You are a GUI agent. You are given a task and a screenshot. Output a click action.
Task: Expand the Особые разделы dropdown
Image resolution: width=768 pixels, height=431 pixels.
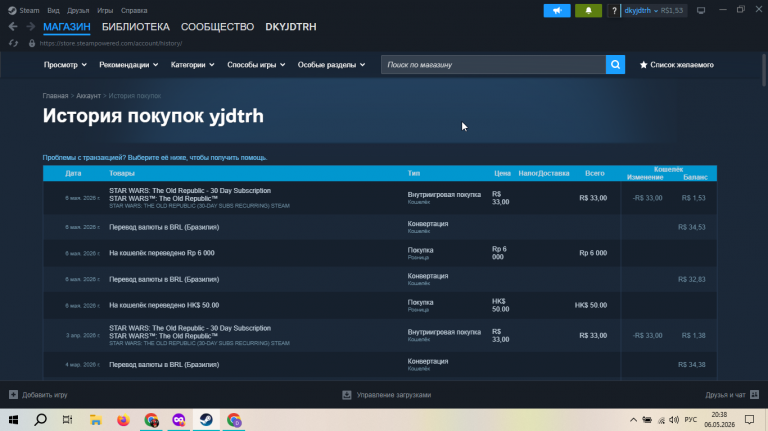click(332, 65)
